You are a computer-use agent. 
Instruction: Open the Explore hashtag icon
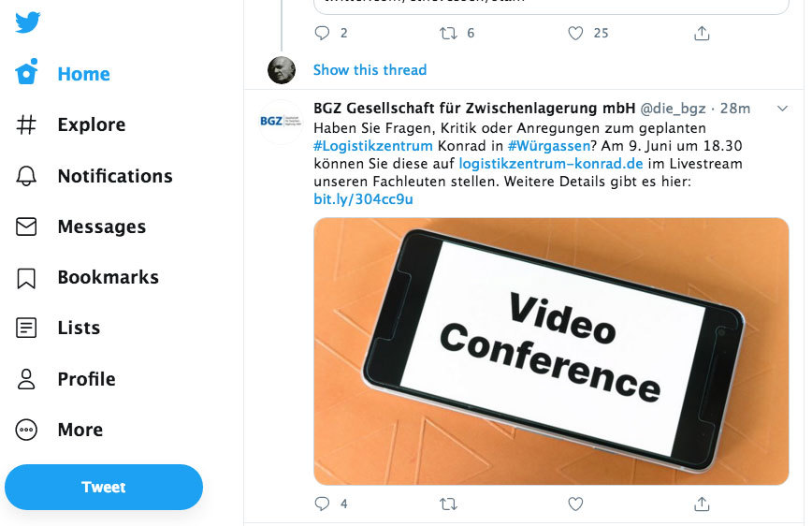(26, 124)
